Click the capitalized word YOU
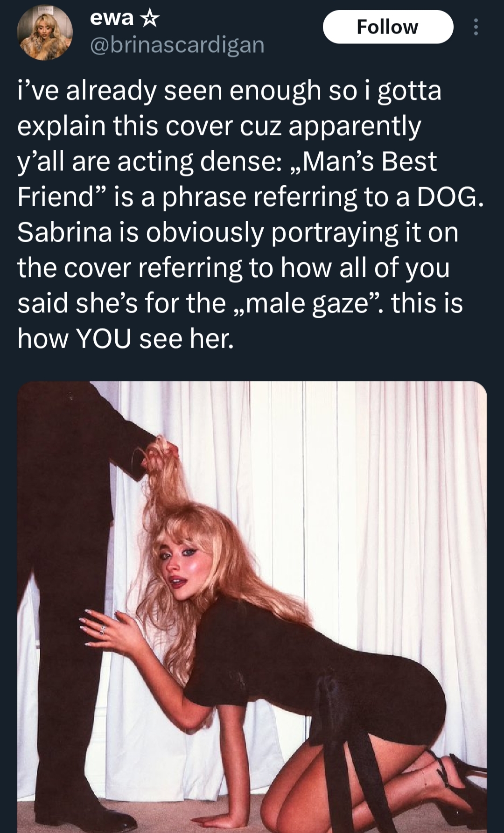504x833 pixels. pyautogui.click(x=104, y=338)
